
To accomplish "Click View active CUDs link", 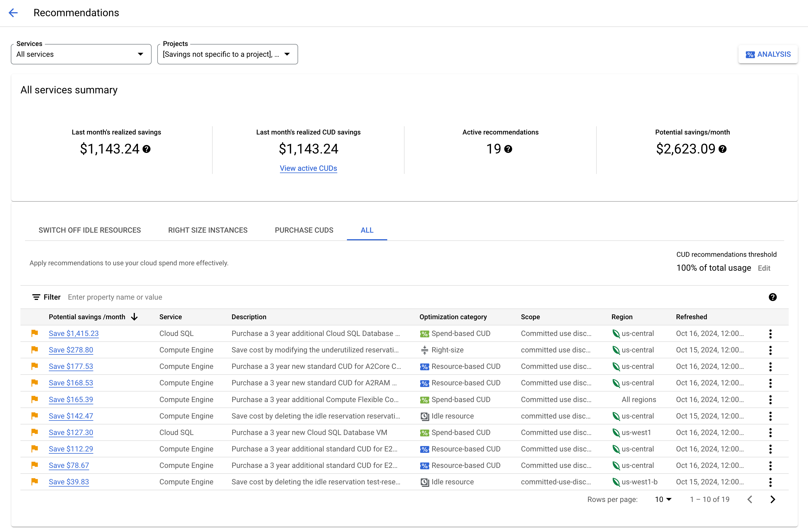I will coord(308,168).
